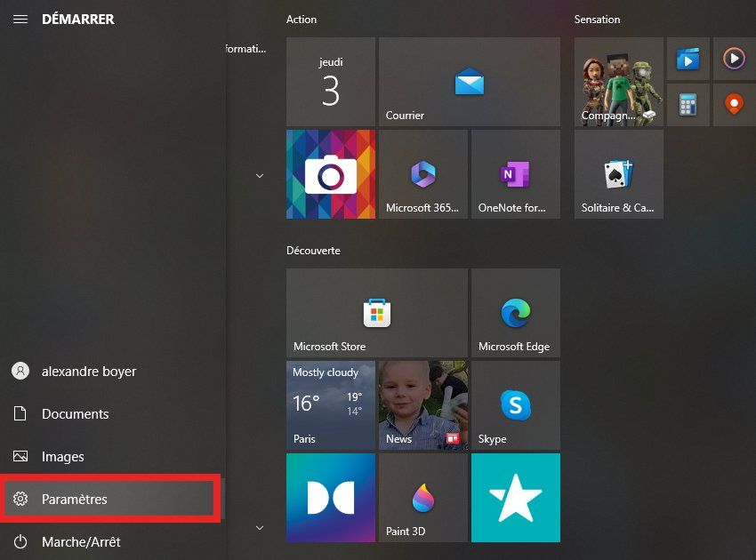Open the alexandre boyer account menu
Screen dimensions: 756x560
tap(111, 371)
